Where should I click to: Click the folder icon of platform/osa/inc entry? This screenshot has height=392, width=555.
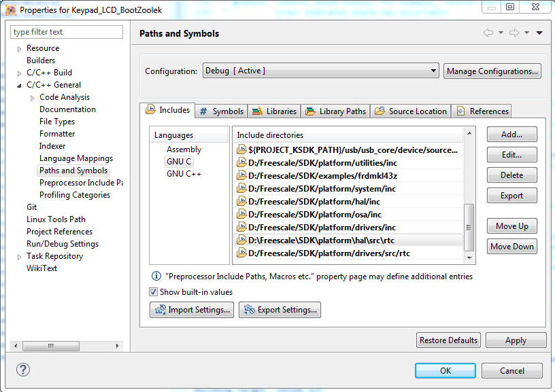pos(241,214)
